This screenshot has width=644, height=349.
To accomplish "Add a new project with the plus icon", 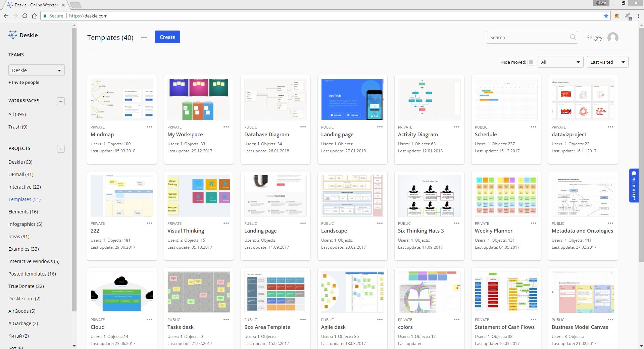I will click(61, 149).
